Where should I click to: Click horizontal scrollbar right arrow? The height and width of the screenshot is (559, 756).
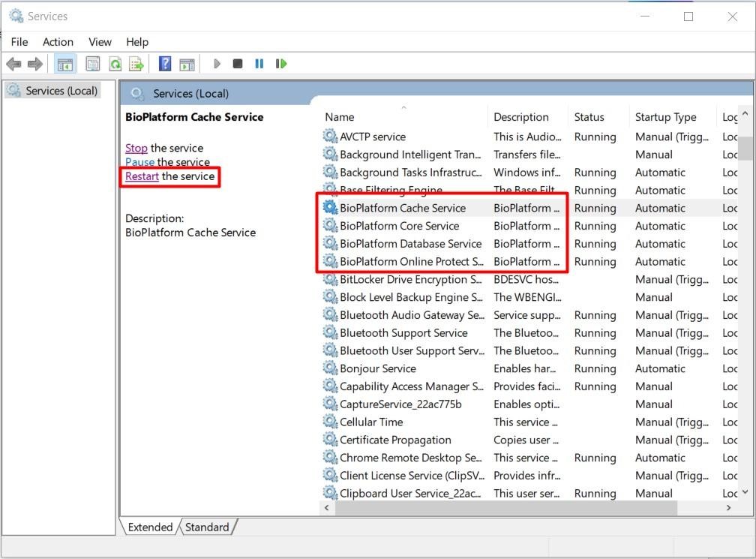tap(728, 507)
